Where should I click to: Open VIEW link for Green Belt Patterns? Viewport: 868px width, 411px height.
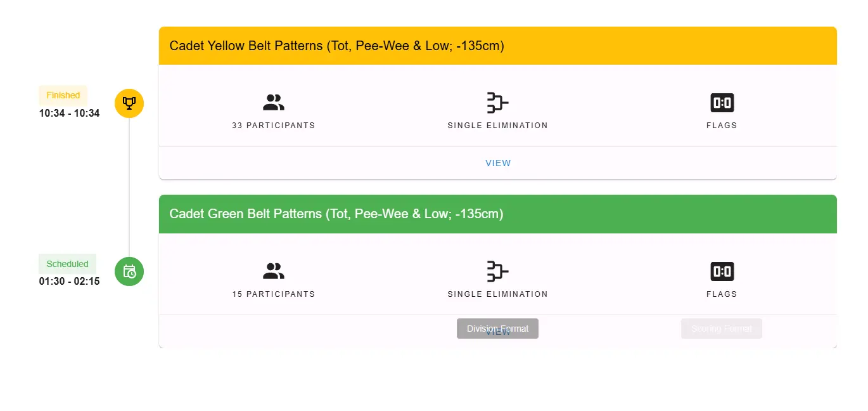click(x=498, y=332)
